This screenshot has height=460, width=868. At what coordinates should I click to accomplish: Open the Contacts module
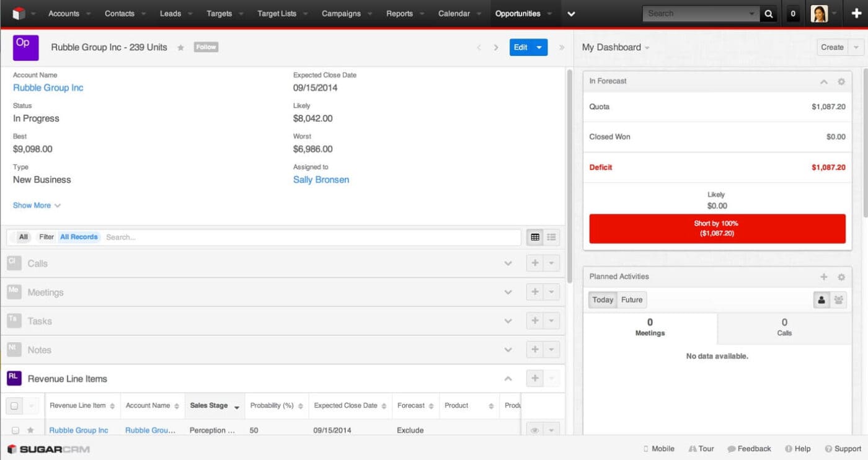(120, 14)
